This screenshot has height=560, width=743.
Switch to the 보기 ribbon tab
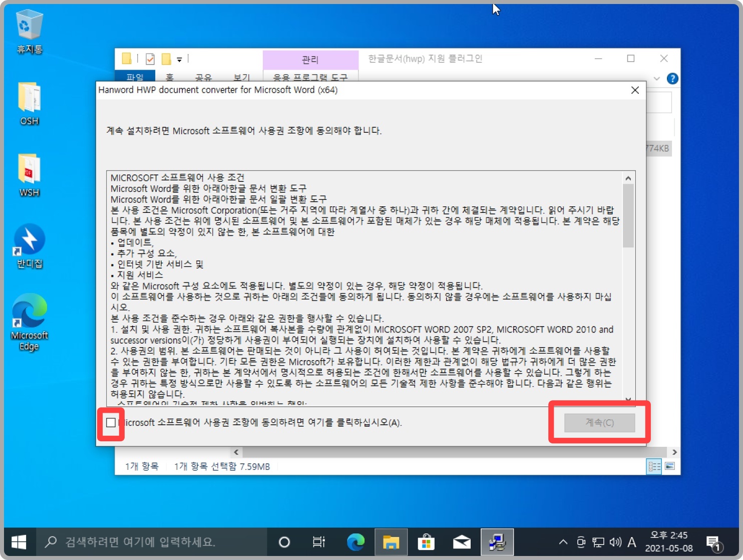tap(241, 78)
